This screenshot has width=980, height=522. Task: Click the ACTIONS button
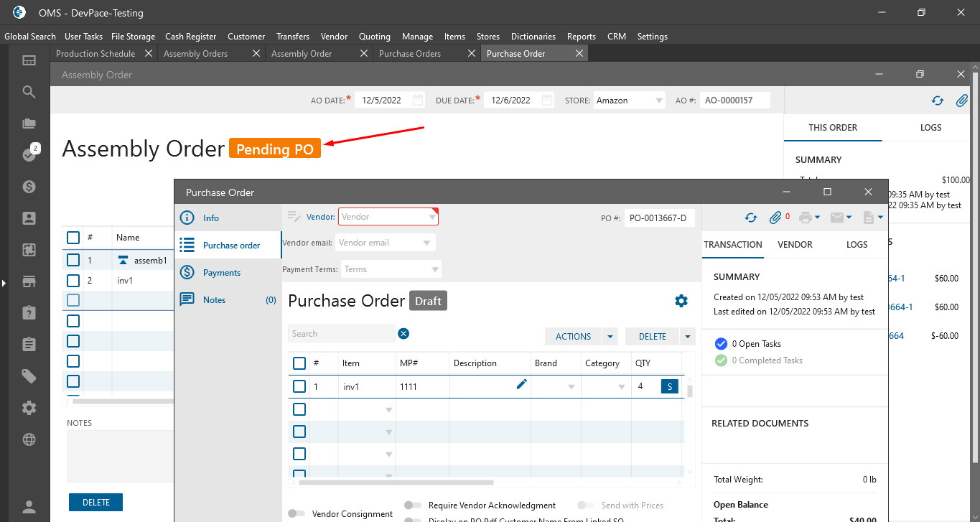point(573,336)
